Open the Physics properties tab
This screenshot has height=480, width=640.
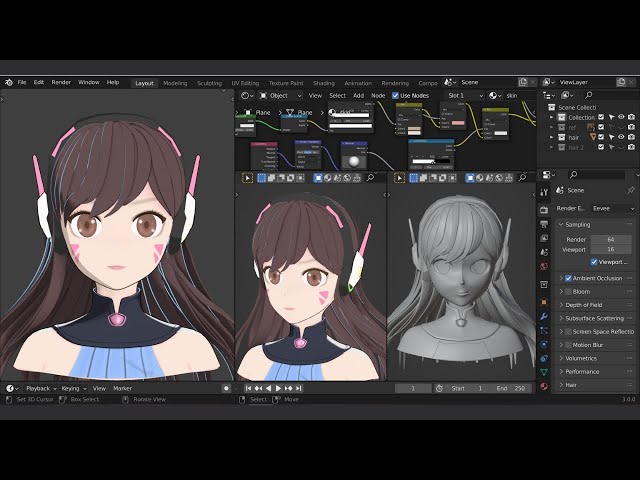[544, 344]
